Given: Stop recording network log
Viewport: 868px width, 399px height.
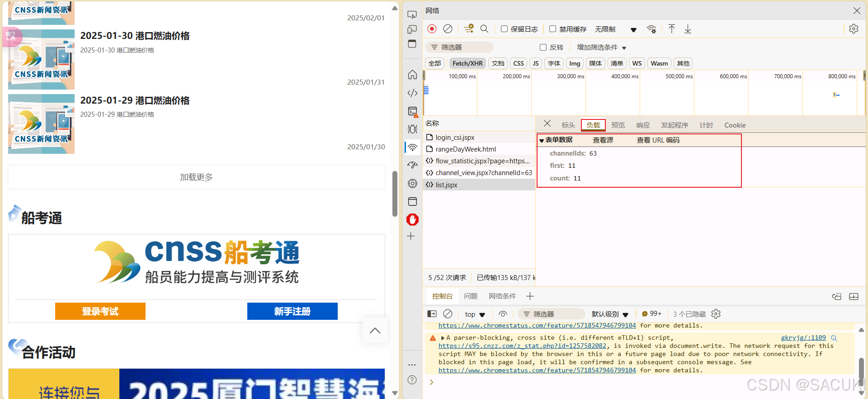Looking at the screenshot, I should (432, 29).
